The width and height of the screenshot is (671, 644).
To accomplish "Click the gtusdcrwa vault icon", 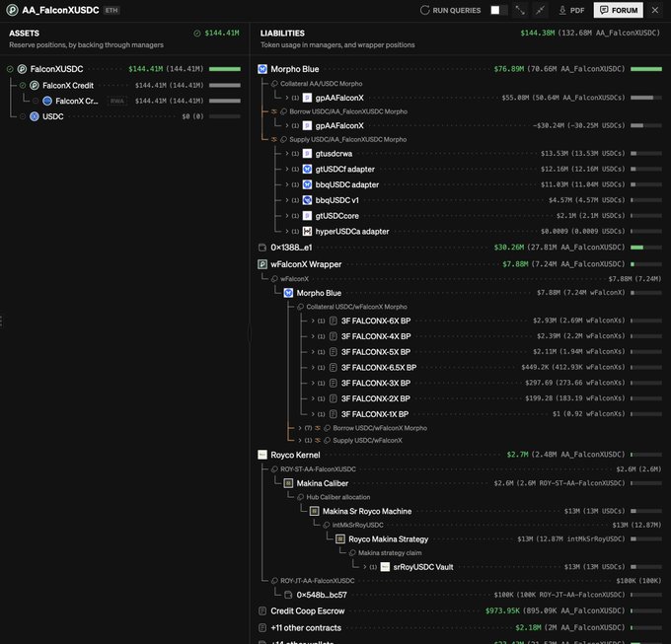I will click(307, 154).
